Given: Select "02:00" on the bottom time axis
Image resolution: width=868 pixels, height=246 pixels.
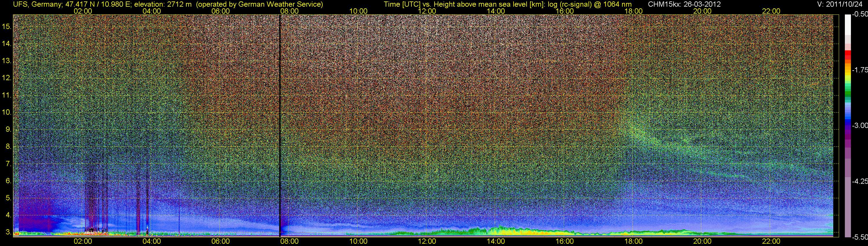Looking at the screenshot, I should (x=83, y=241).
